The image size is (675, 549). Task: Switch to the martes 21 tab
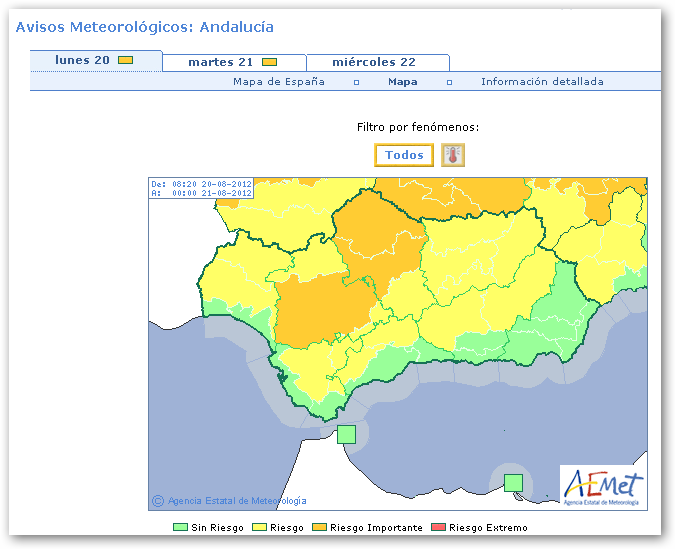[x=220, y=63]
